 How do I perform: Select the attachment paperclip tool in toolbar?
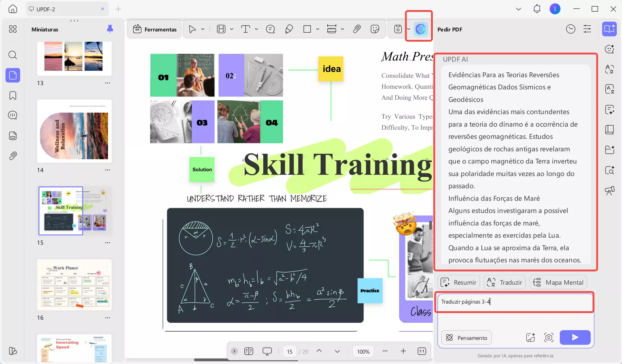point(357,29)
